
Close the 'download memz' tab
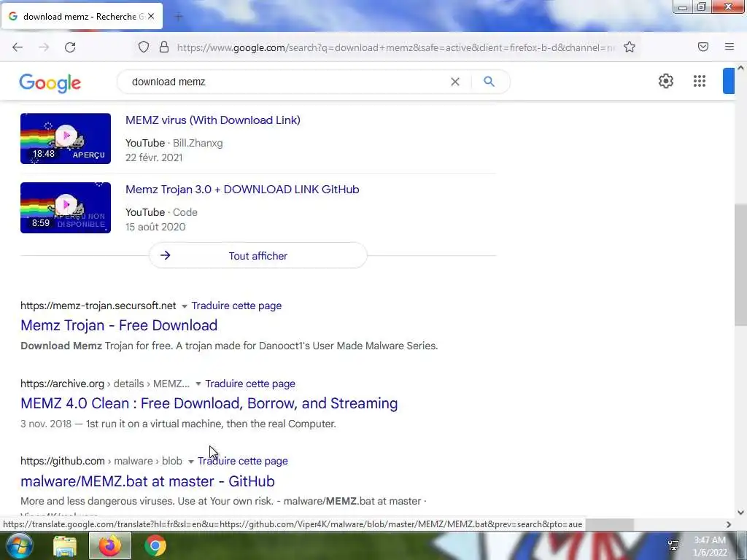click(150, 16)
